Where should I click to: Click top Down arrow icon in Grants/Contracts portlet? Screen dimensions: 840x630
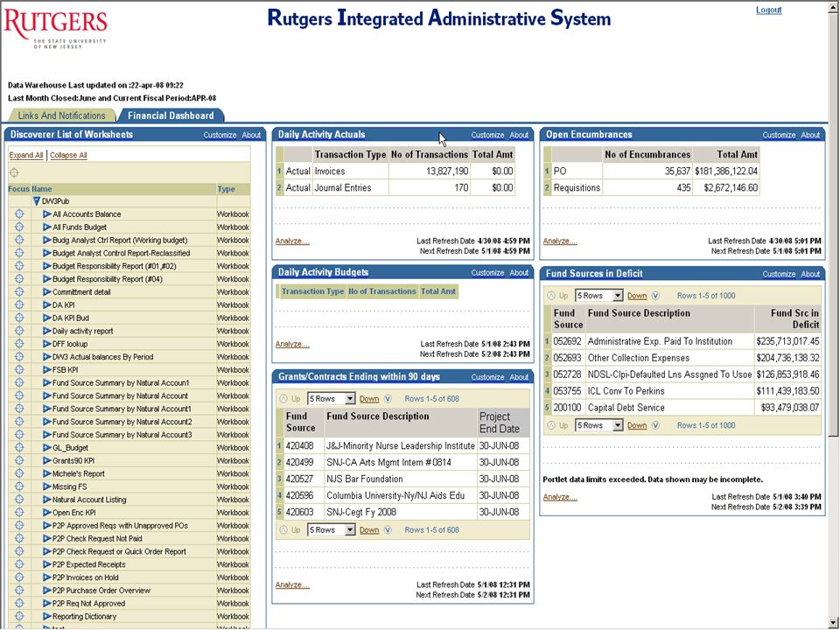388,399
